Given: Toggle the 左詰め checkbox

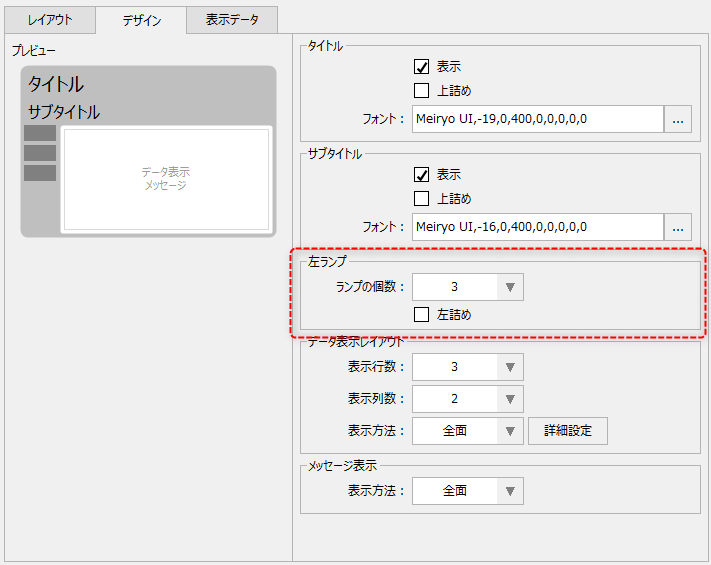Looking at the screenshot, I should pos(421,314).
